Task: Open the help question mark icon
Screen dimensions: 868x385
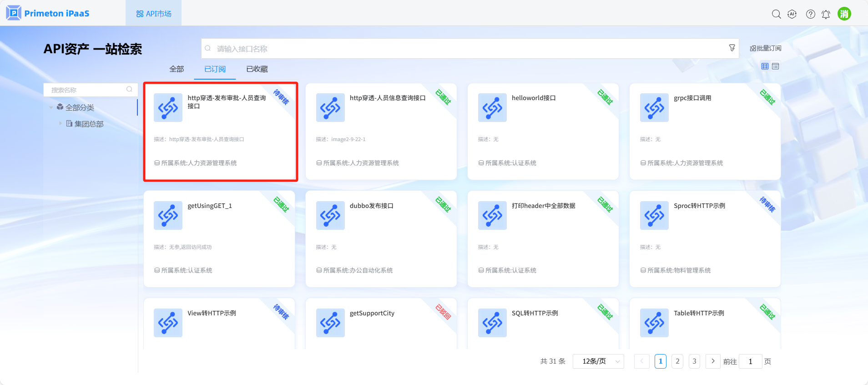Action: pyautogui.click(x=810, y=14)
